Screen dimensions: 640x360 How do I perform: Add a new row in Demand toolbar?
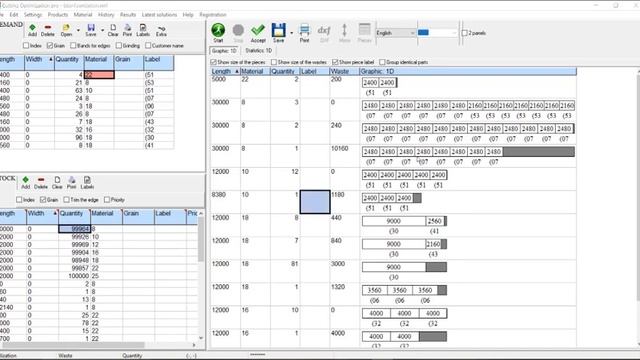(32, 30)
